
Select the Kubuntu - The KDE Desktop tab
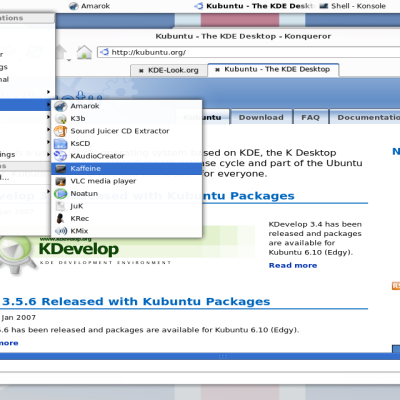(273, 69)
